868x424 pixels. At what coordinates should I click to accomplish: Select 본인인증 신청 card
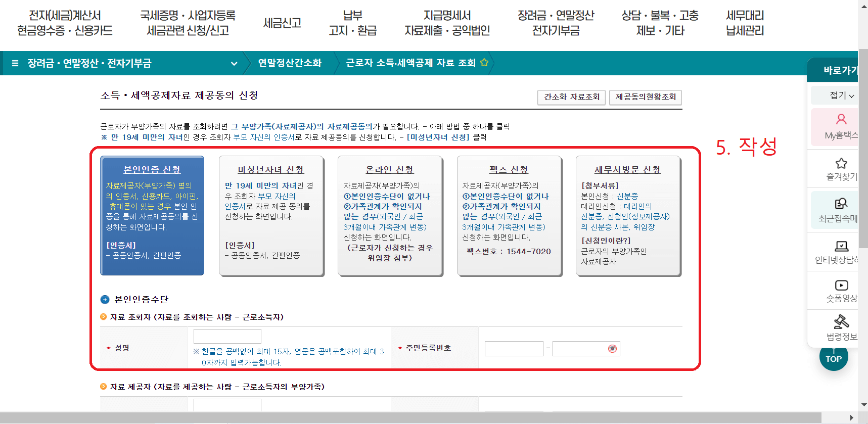click(x=152, y=216)
